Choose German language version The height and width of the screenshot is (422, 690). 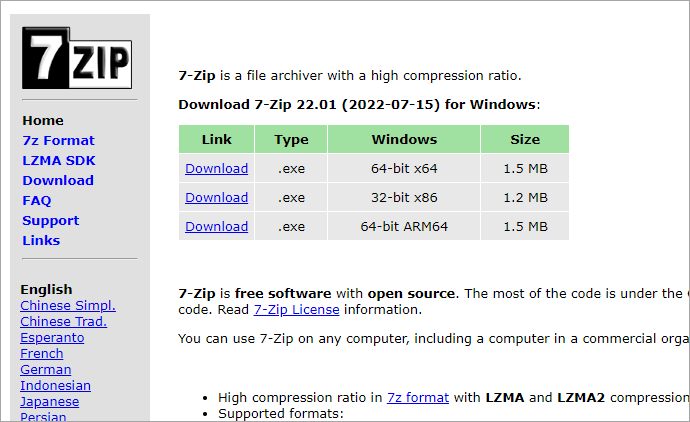click(x=46, y=369)
